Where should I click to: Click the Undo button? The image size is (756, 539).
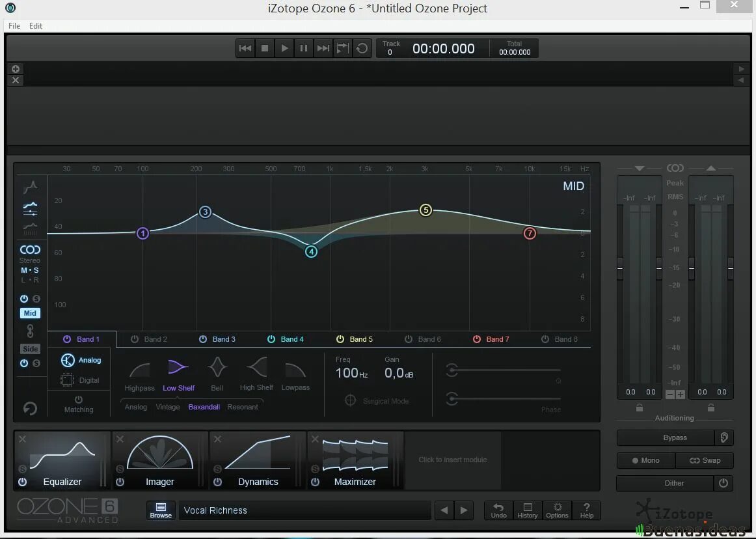pos(498,510)
